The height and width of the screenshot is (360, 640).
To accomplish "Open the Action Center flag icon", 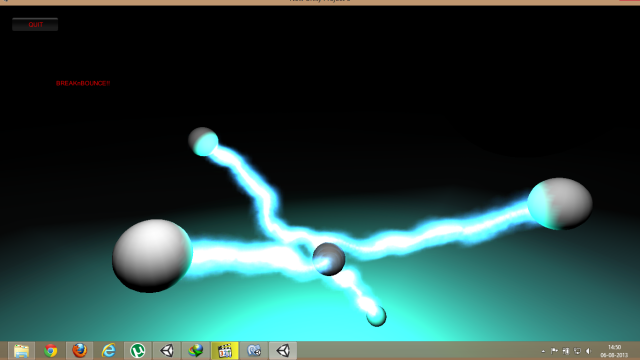I will 554,351.
